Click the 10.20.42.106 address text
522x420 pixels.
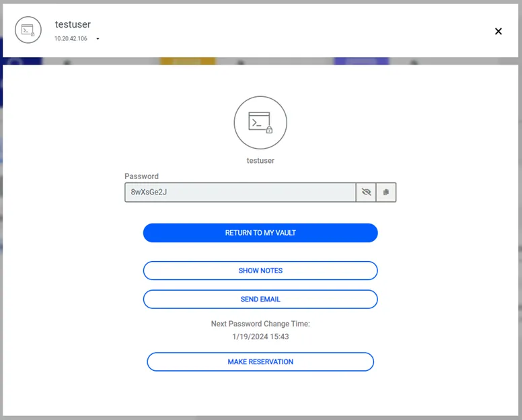point(71,38)
